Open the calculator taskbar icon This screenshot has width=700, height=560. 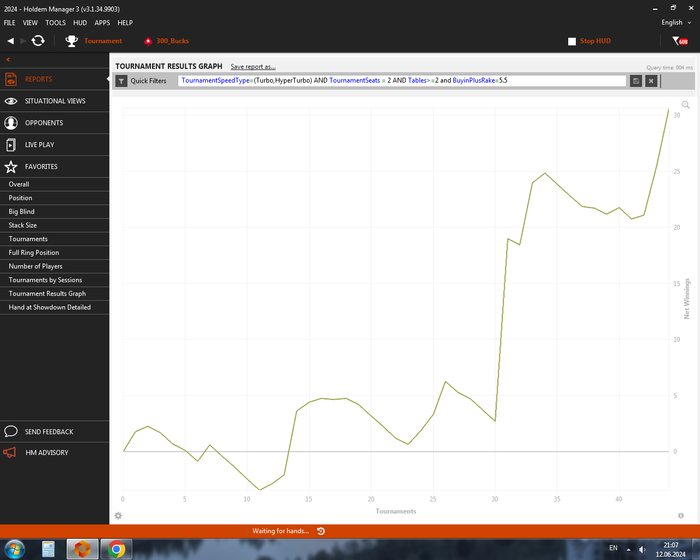[48, 550]
